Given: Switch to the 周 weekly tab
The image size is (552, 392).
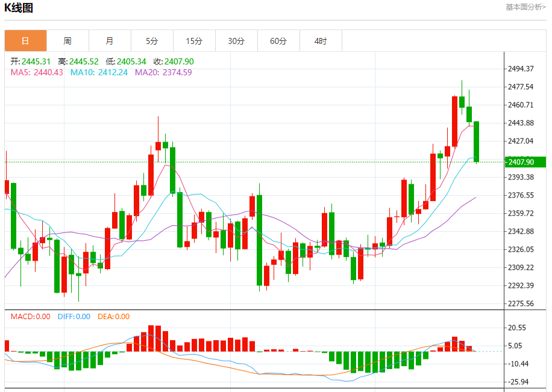Looking at the screenshot, I should coord(67,41).
